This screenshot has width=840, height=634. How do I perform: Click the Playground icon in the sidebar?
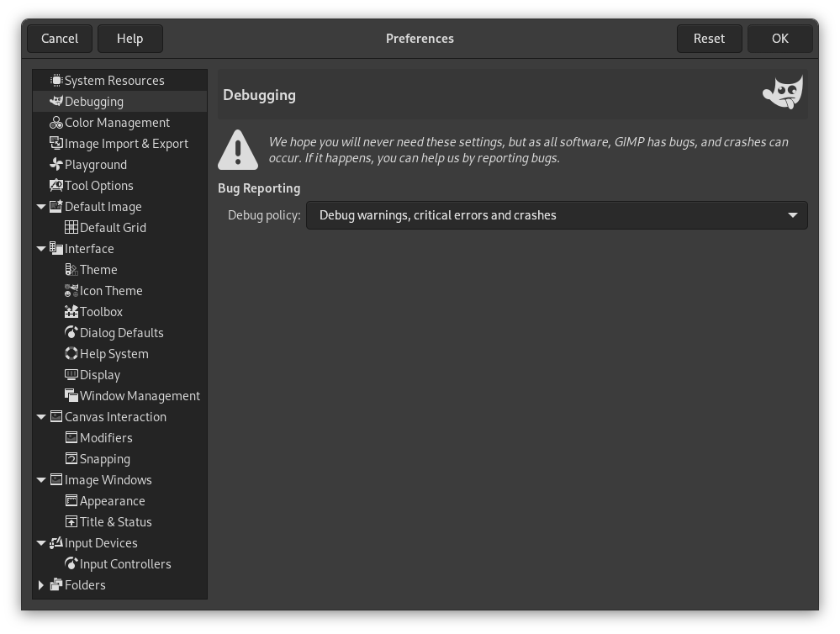(55, 164)
